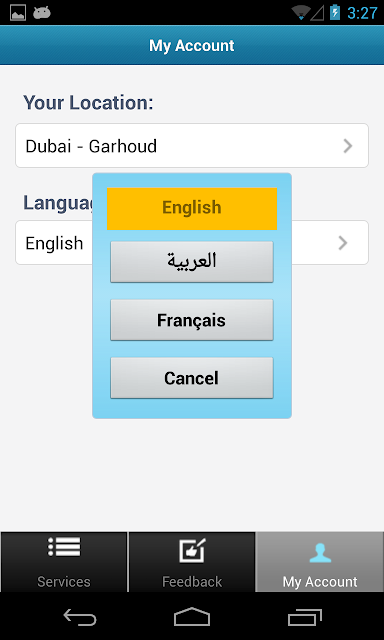Image resolution: width=384 pixels, height=640 pixels.
Task: Tap the recent apps navigation icon
Action: [304, 617]
